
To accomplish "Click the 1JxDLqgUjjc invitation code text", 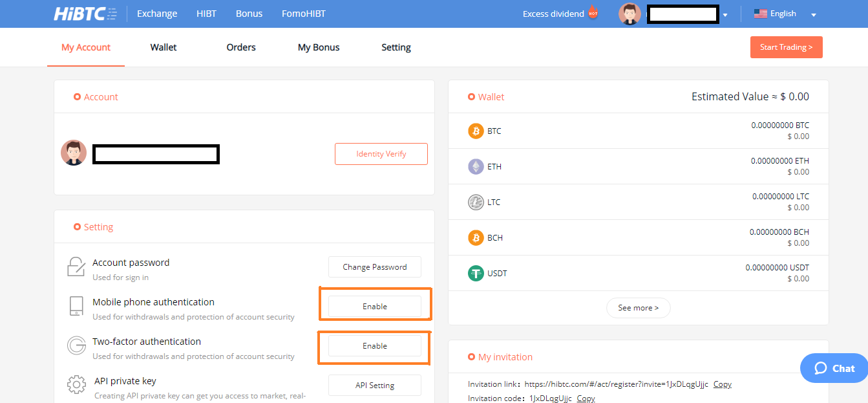I will click(x=551, y=398).
